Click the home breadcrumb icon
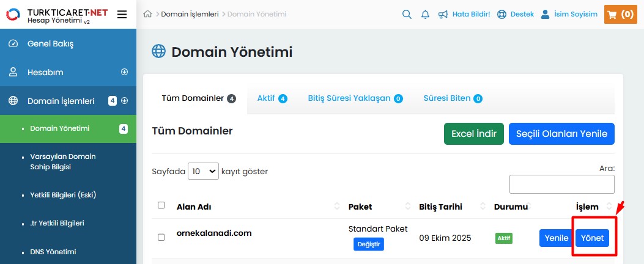The height and width of the screenshot is (264, 644). (x=147, y=14)
